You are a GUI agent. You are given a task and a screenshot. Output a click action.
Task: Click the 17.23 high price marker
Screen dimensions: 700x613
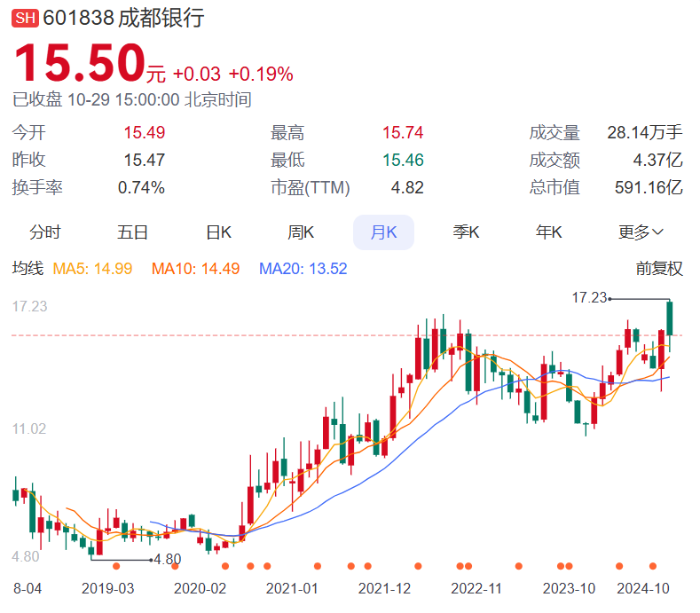point(588,299)
